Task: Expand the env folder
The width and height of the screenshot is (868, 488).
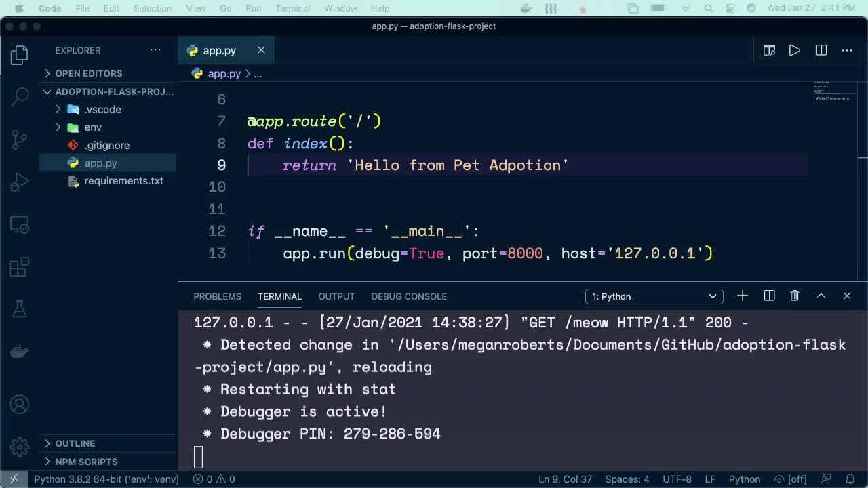Action: pyautogui.click(x=58, y=127)
